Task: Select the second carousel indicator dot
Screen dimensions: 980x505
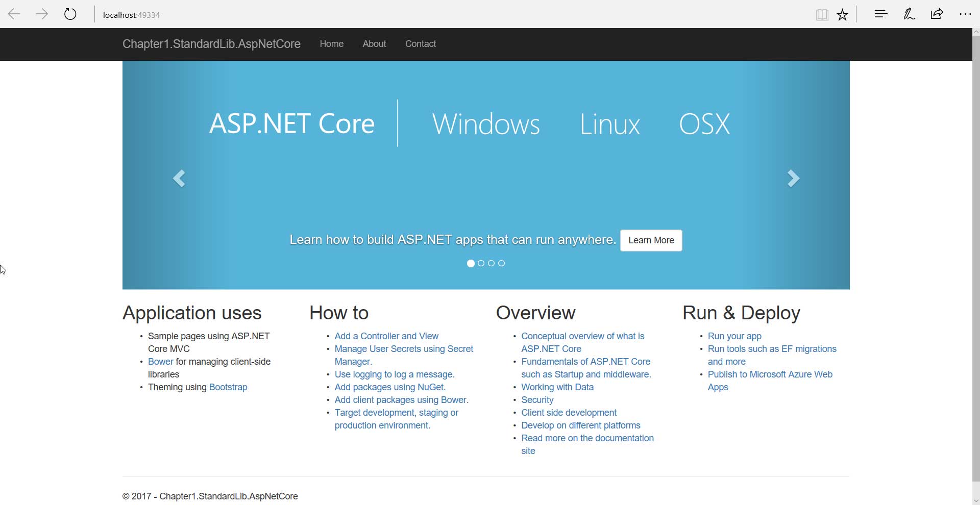Action: point(481,263)
